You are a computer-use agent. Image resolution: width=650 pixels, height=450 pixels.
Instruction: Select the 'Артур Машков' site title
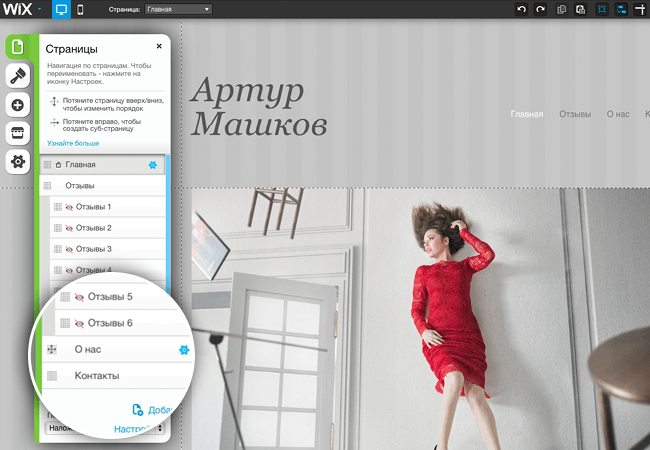pos(259,107)
